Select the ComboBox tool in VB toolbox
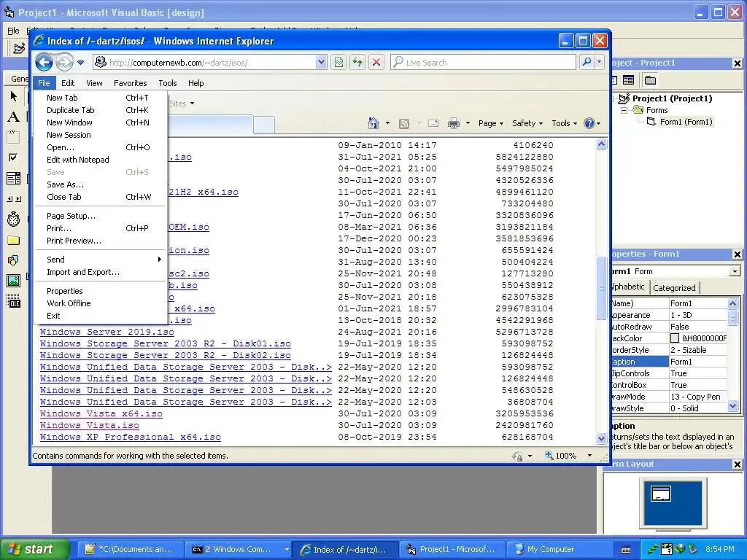The height and width of the screenshot is (560, 747). [14, 178]
